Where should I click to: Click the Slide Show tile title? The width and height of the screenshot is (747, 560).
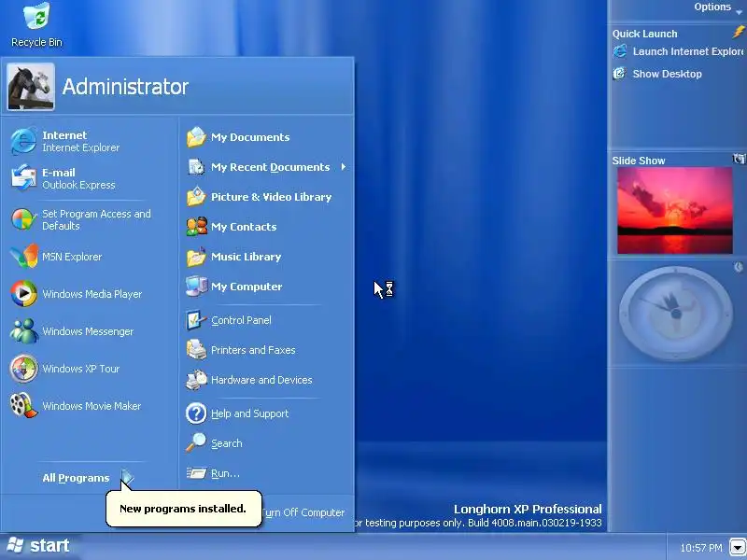click(639, 161)
